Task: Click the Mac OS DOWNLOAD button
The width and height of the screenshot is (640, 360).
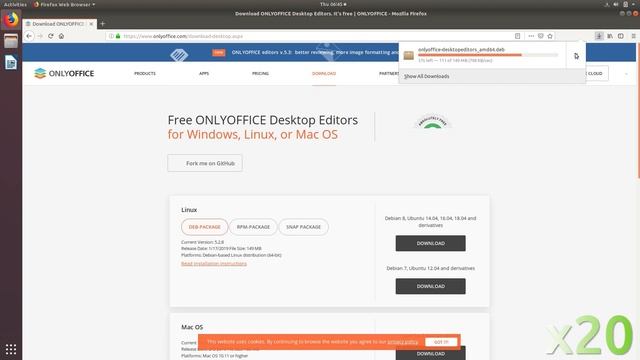Action: [x=430, y=354]
